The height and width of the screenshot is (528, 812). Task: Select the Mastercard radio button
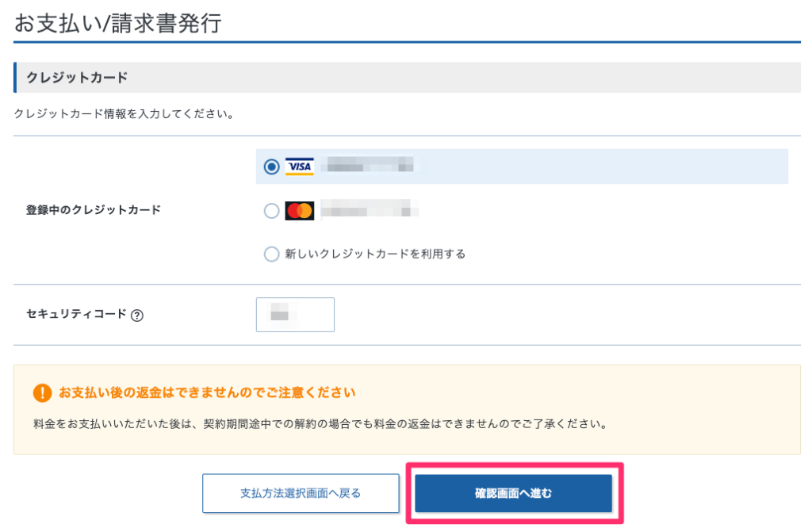pyautogui.click(x=272, y=211)
